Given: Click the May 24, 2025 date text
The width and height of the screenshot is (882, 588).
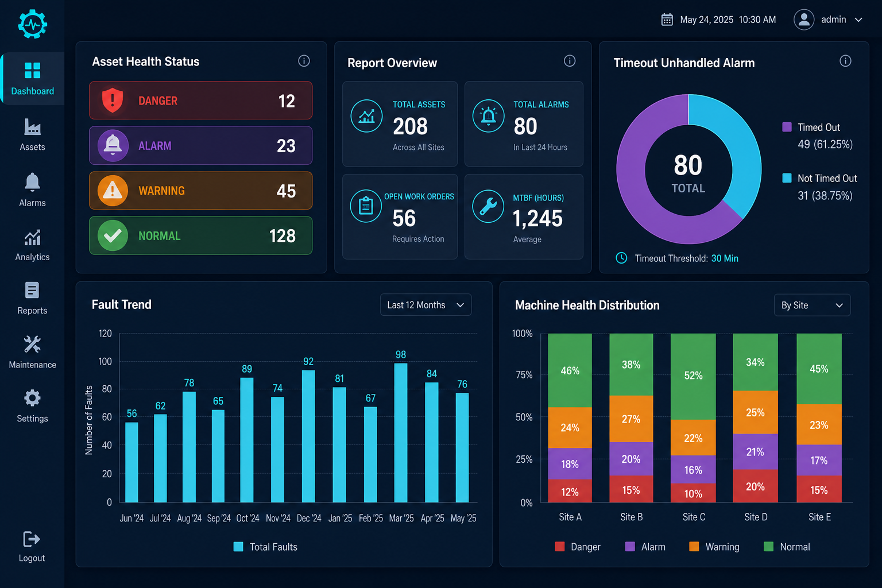Looking at the screenshot, I should pyautogui.click(x=706, y=20).
